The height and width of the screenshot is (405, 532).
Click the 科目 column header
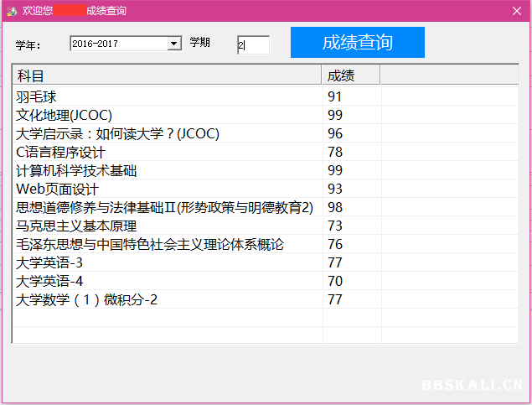(x=168, y=76)
